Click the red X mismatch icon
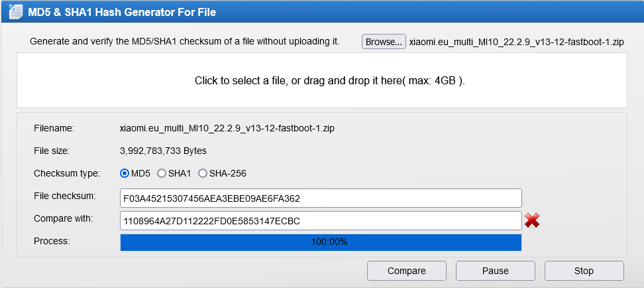Image resolution: width=644 pixels, height=288 pixels. pos(532,221)
